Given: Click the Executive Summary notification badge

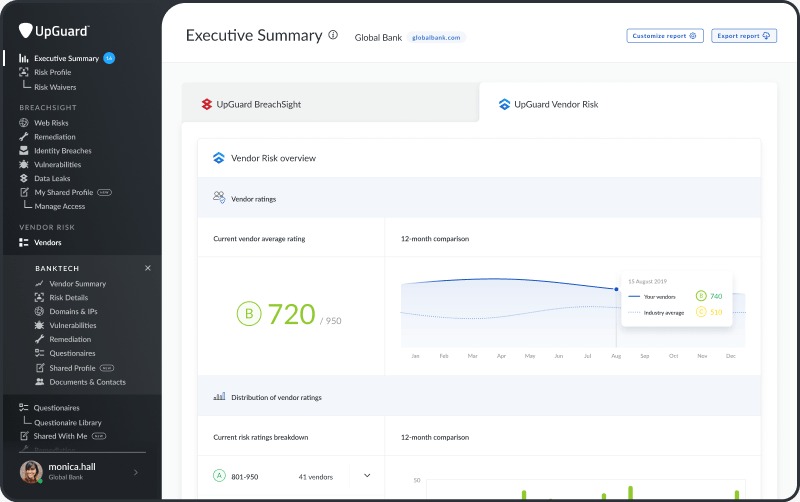Looking at the screenshot, I should 109,58.
